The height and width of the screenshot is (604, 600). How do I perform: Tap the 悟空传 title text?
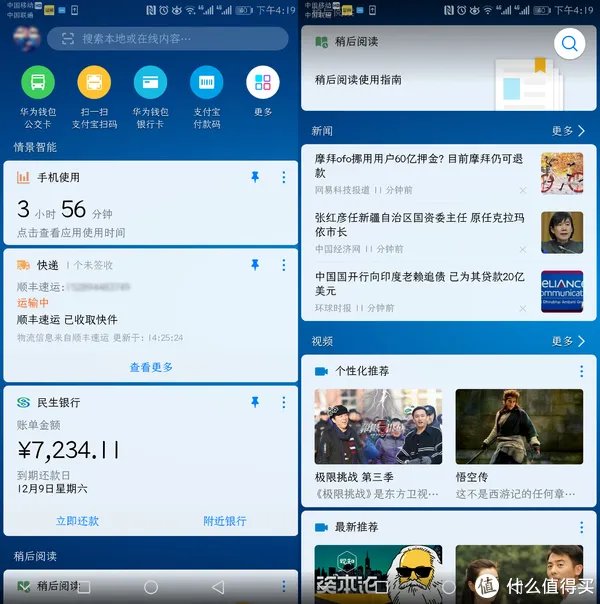pyautogui.click(x=472, y=477)
